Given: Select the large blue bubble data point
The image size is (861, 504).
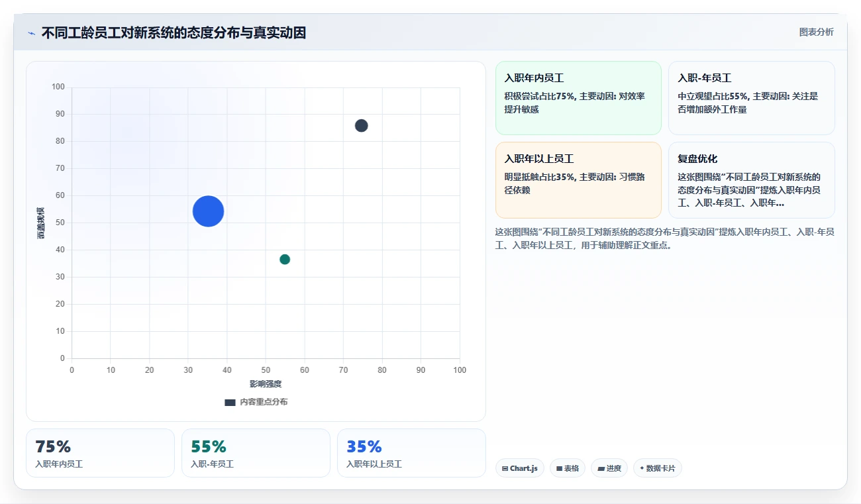Looking at the screenshot, I should point(208,211).
